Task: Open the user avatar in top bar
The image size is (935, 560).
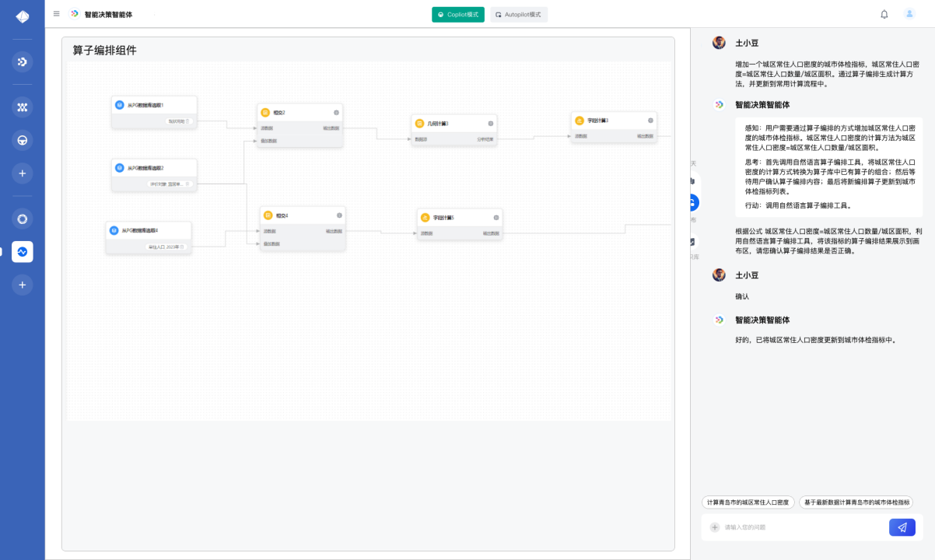Action: (909, 14)
